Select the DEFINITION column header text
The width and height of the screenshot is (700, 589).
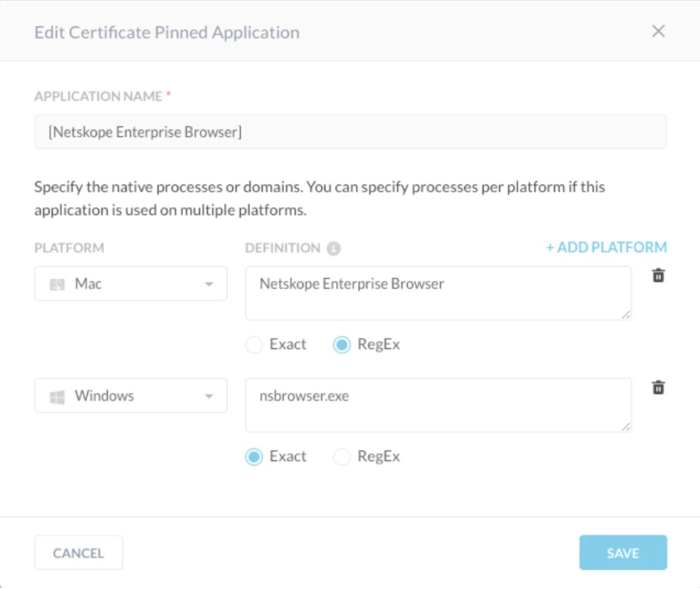coord(283,248)
